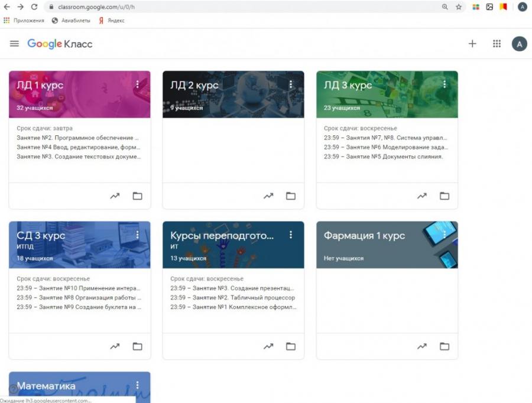The image size is (532, 403).
Task: Go back in the browser
Action: 7,6
